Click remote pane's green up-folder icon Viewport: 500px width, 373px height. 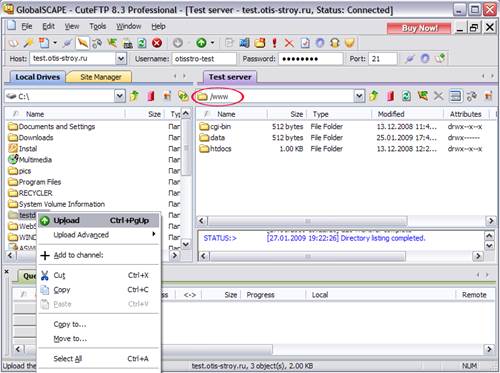374,96
